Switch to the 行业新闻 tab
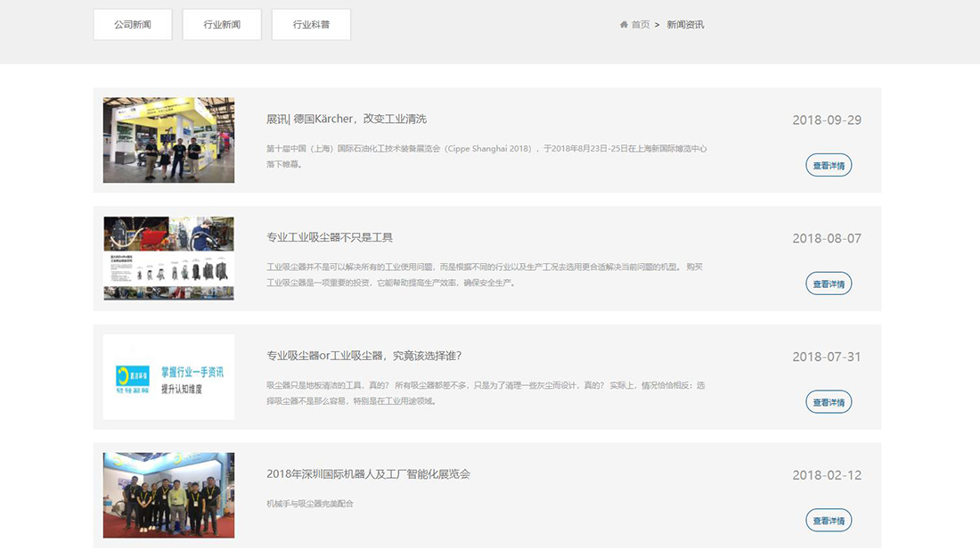This screenshot has height=551, width=980. point(222,24)
